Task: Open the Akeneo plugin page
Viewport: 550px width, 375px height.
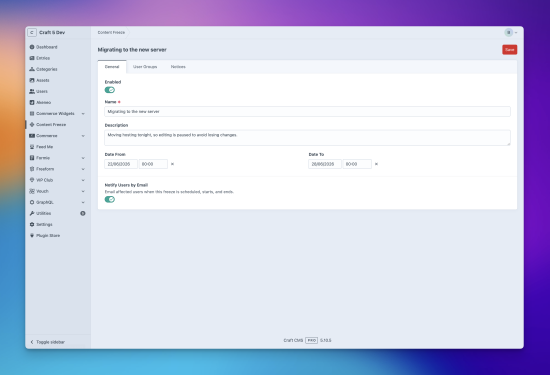Action: pos(40,102)
